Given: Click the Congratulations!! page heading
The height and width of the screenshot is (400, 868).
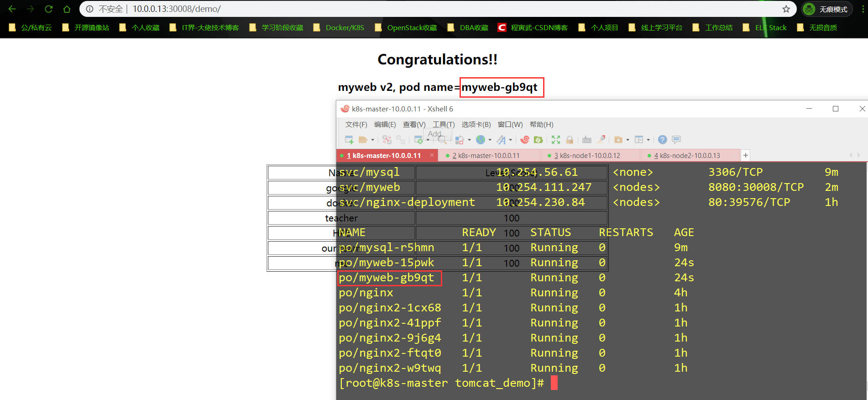Looking at the screenshot, I should pos(437,59).
